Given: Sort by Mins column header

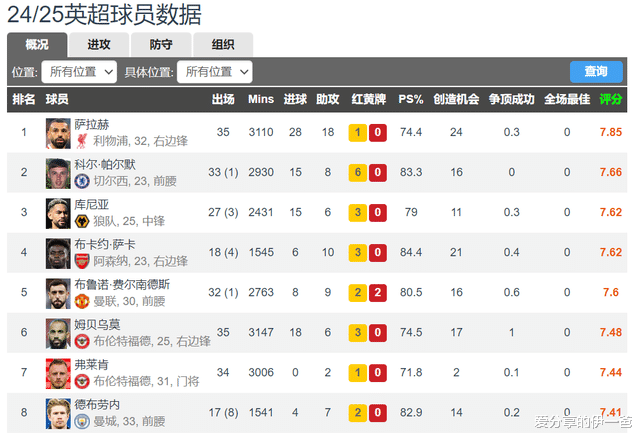Looking at the screenshot, I should 261,99.
